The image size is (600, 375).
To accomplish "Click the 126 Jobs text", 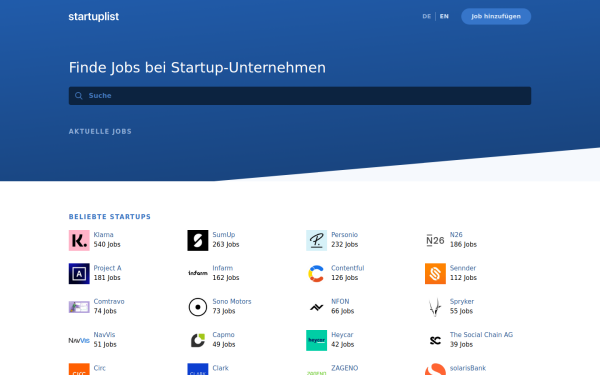I will click(x=344, y=277).
